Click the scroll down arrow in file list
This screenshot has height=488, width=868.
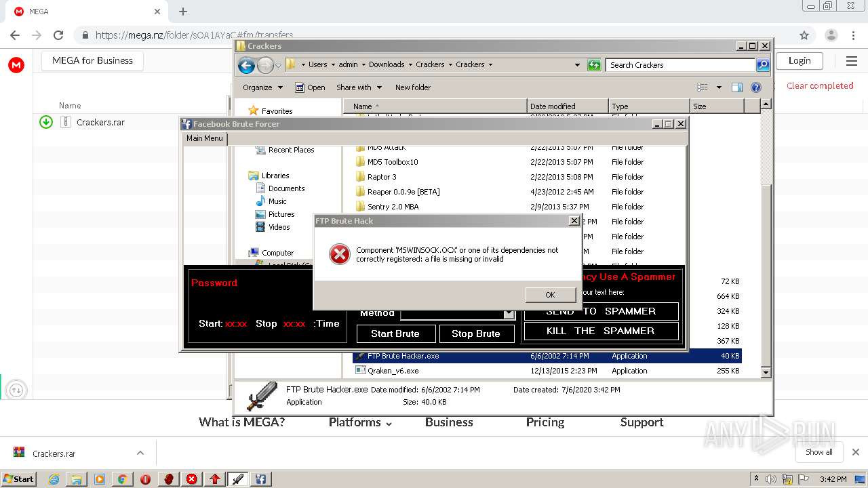pos(766,372)
